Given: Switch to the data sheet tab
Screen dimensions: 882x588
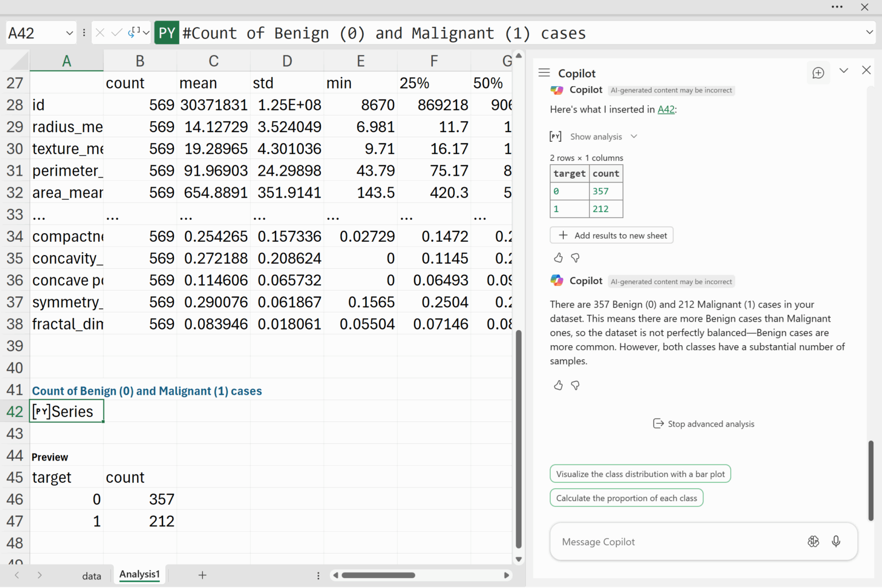Looking at the screenshot, I should coord(91,576).
